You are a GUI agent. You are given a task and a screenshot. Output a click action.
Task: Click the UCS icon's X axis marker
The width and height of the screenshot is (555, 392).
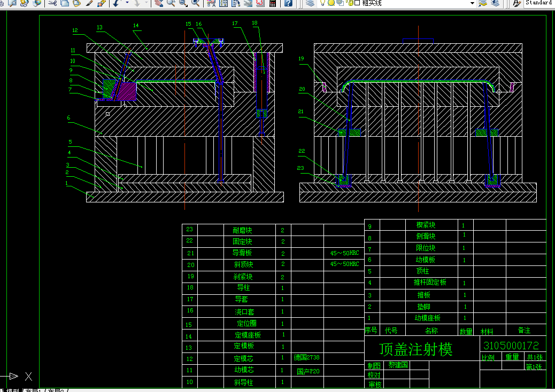click(x=29, y=377)
